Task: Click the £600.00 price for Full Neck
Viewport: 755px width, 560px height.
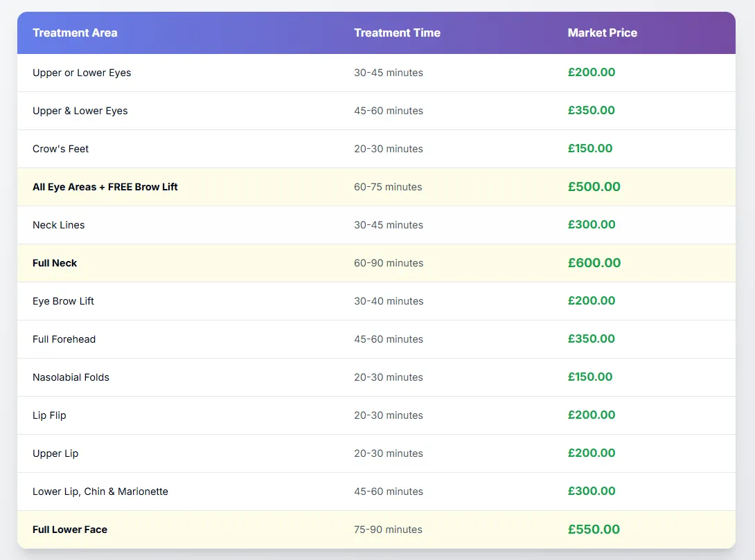Action: [x=594, y=263]
